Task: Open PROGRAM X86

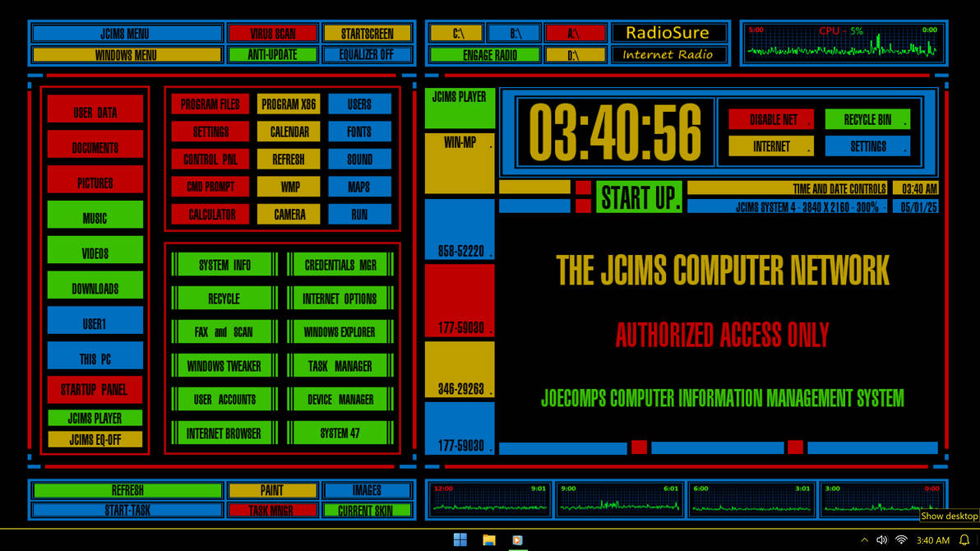Action: tap(288, 104)
